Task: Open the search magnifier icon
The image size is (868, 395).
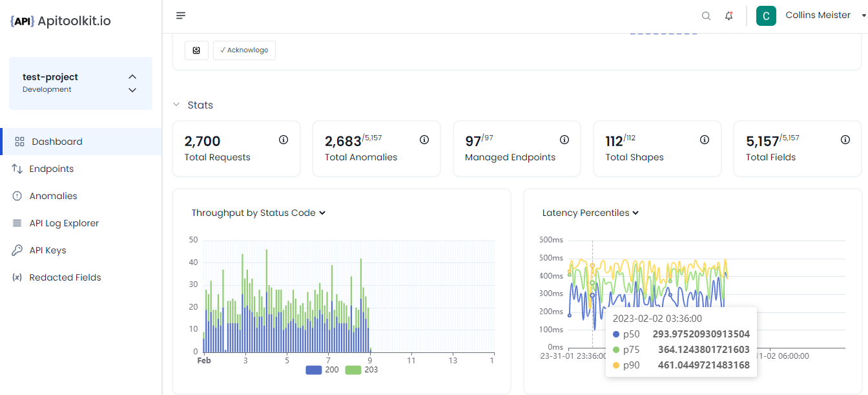Action: coord(705,16)
